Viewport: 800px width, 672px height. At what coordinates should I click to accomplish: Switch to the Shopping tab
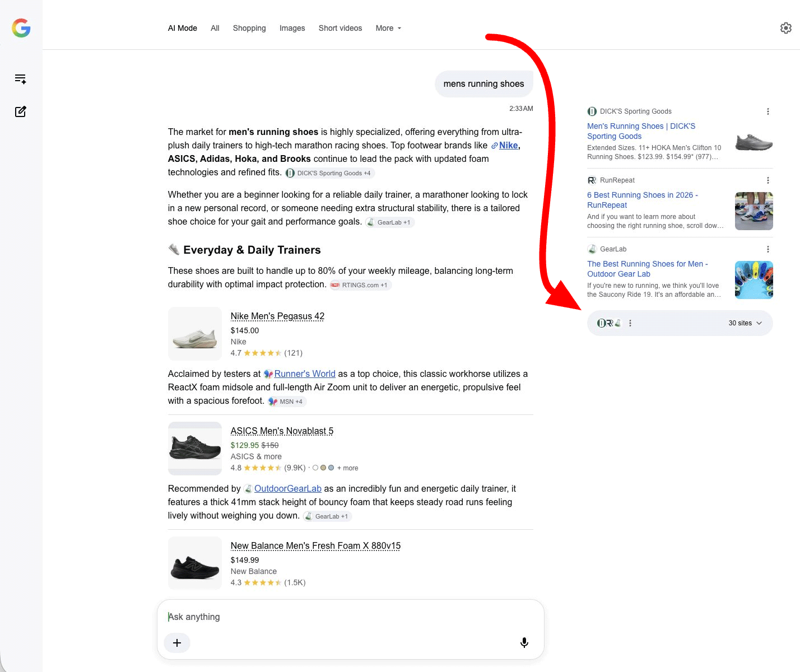pos(249,28)
